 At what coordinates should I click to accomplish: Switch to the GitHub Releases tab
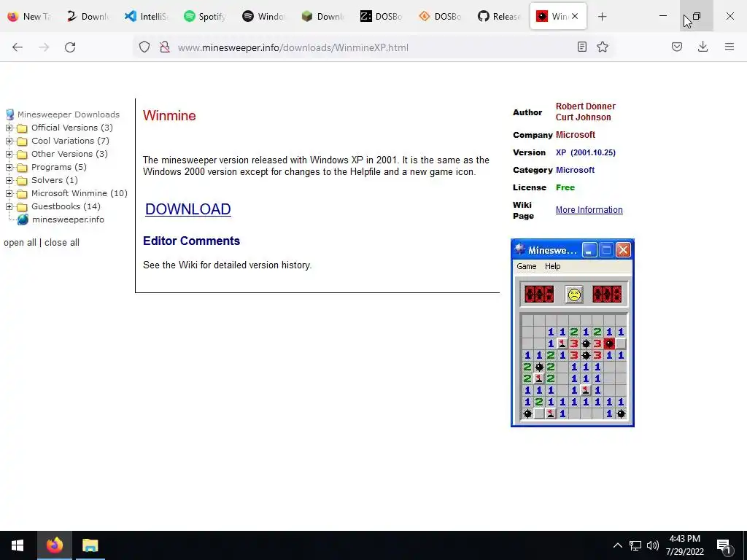coord(499,16)
